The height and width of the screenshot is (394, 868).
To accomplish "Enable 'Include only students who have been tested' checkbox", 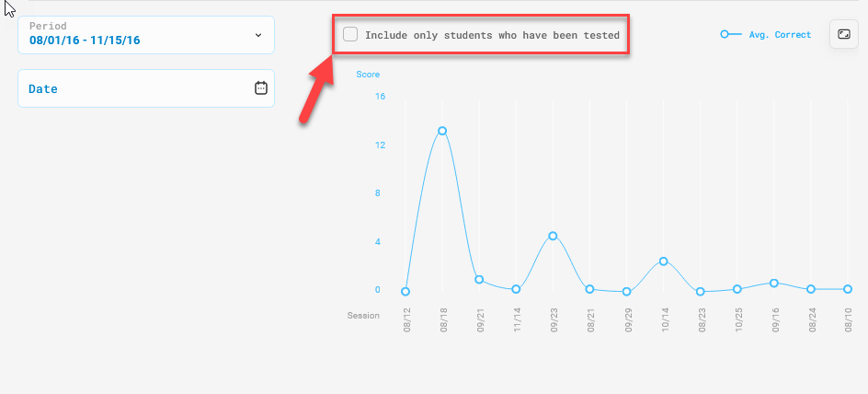I will 350,35.
